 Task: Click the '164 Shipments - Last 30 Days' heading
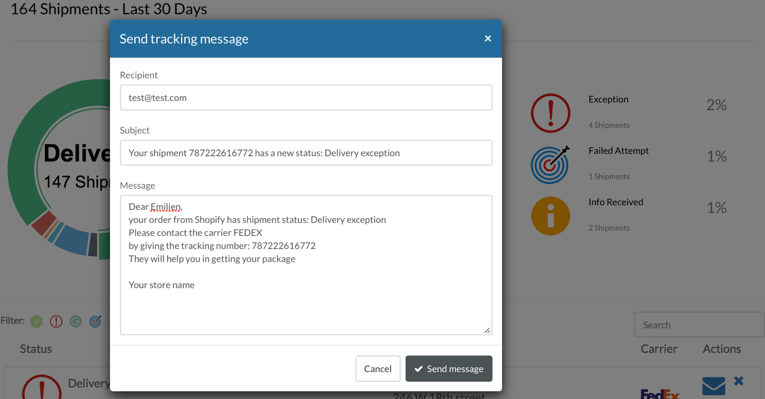[x=109, y=9]
